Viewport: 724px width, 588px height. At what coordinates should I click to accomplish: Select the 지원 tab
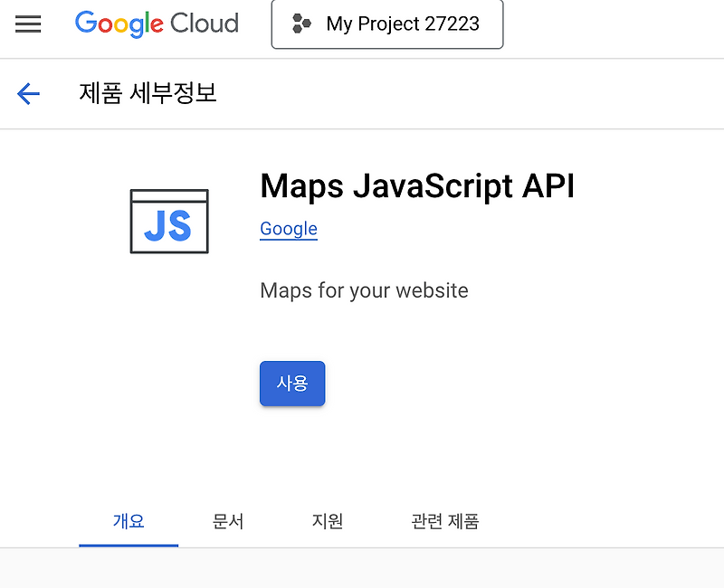[328, 522]
